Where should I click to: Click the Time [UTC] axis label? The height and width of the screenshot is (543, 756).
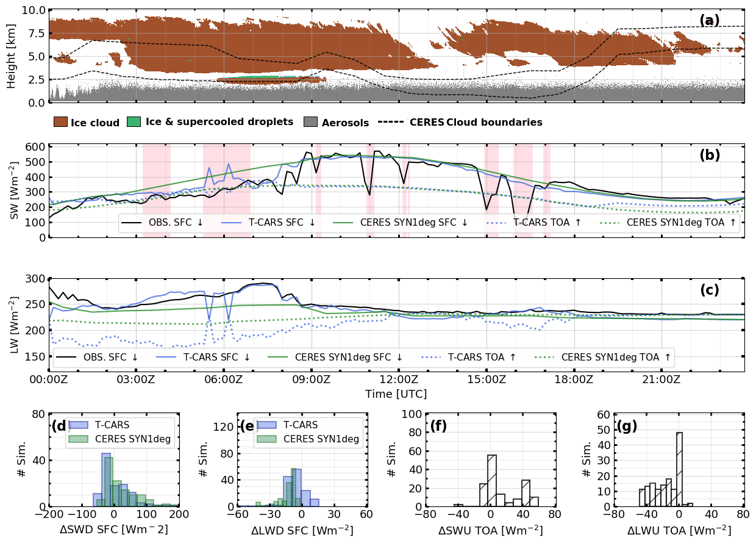coord(396,394)
